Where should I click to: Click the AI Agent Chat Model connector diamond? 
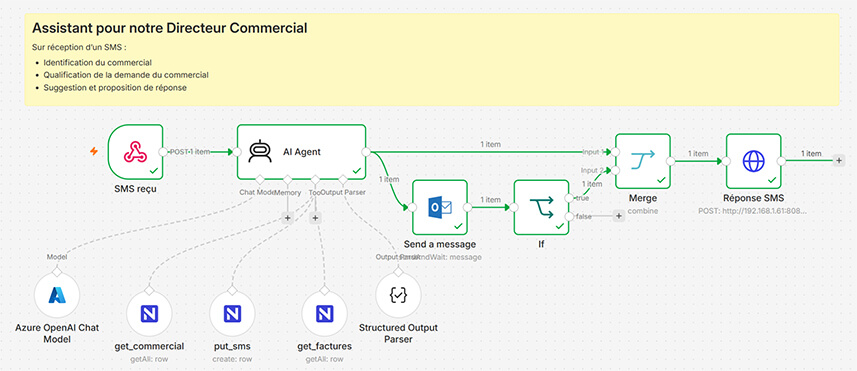[260, 179]
